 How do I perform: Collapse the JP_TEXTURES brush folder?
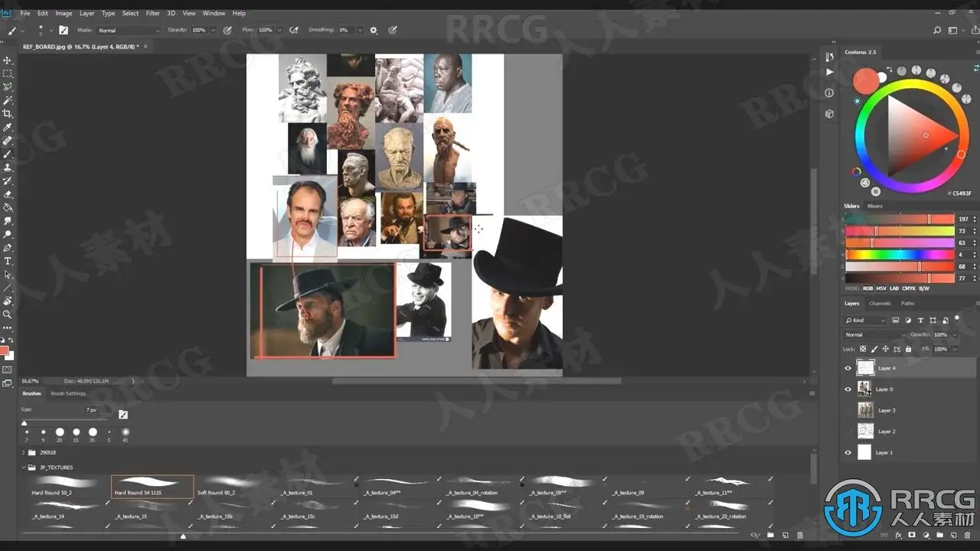click(x=23, y=467)
